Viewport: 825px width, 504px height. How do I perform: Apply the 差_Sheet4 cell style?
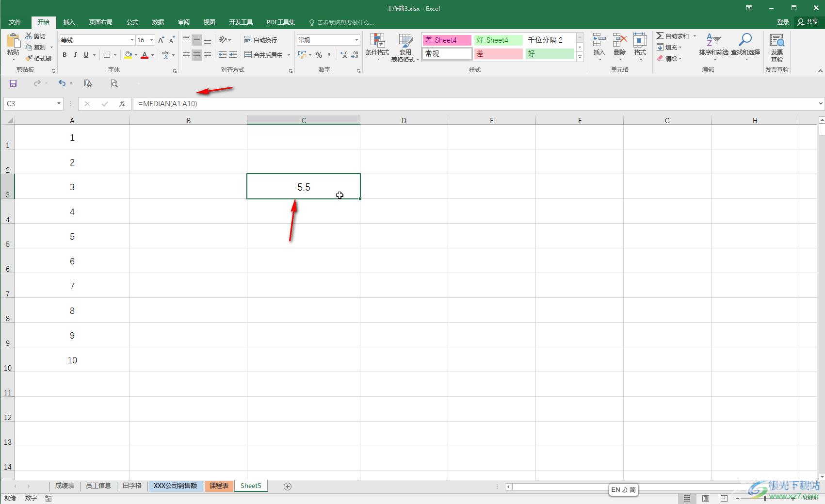[x=447, y=40]
